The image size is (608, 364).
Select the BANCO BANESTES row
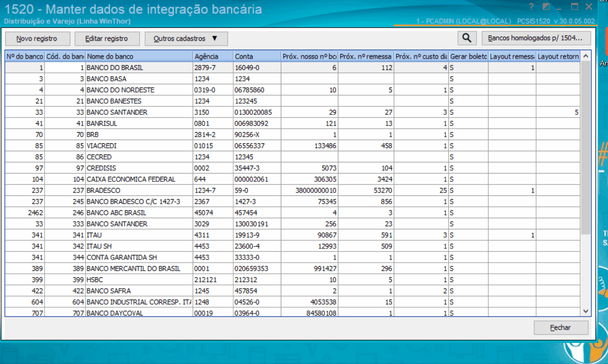point(292,101)
